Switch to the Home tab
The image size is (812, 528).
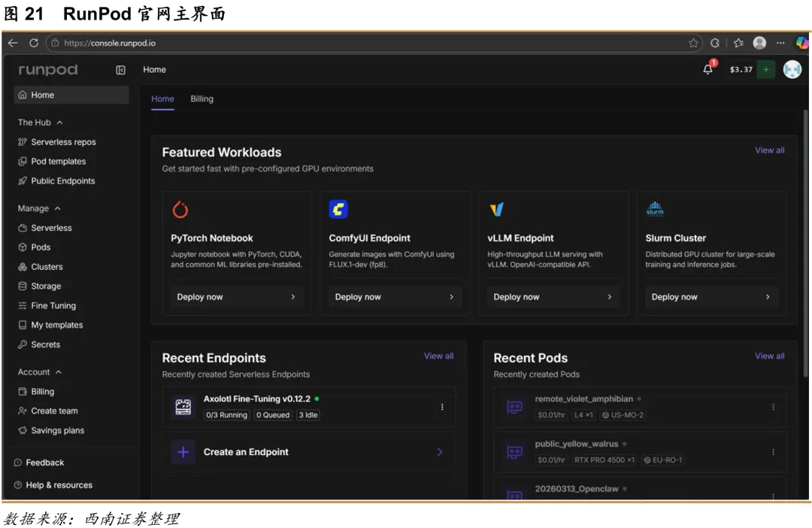(x=162, y=99)
